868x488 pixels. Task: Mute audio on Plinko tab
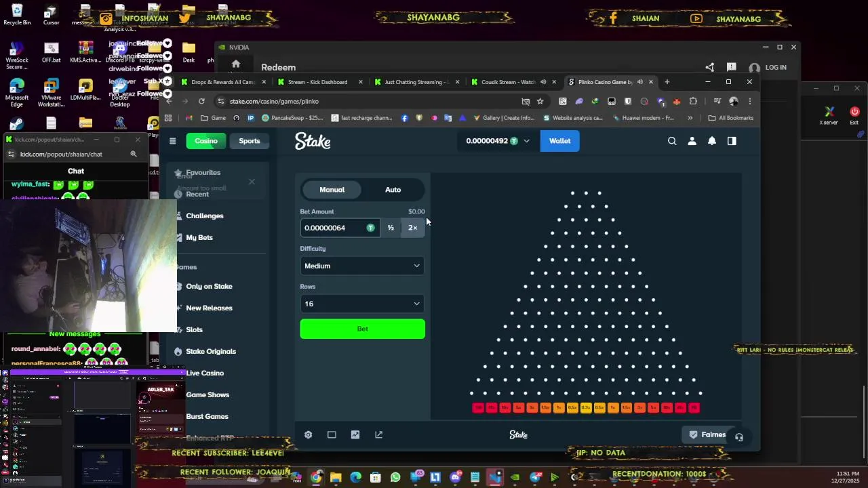pyautogui.click(x=639, y=82)
